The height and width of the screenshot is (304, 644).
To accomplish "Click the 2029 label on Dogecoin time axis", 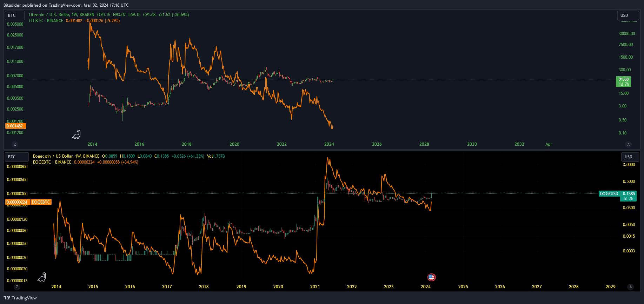I will (x=611, y=287).
